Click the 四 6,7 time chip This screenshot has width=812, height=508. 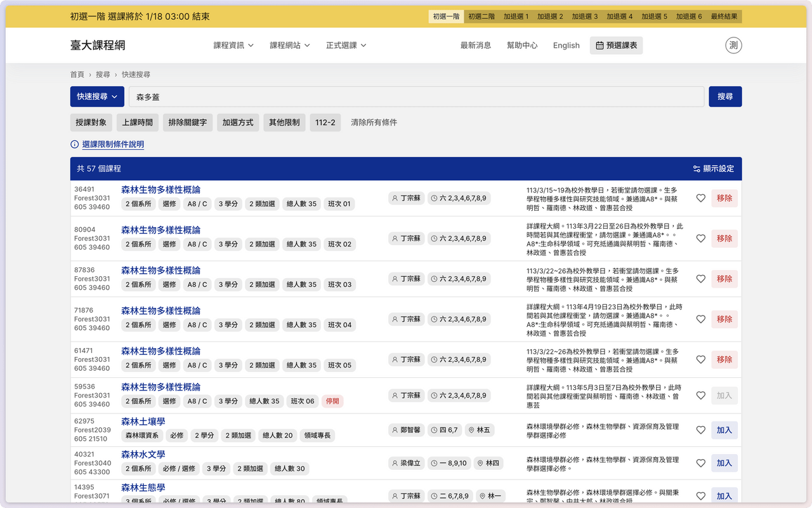point(444,430)
